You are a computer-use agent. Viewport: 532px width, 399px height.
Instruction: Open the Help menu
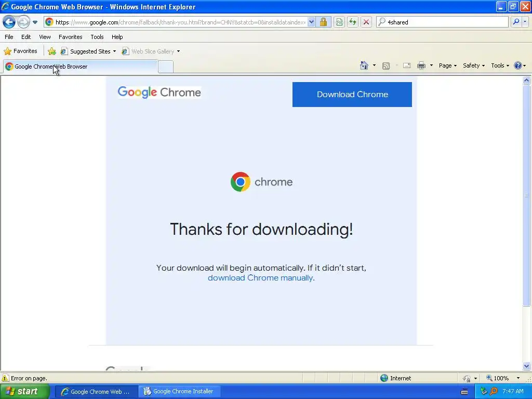click(117, 37)
